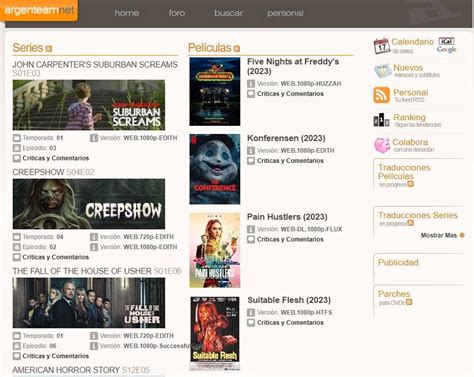Click info icon beside Usher WEB.1080p-Successful

coord(94,346)
